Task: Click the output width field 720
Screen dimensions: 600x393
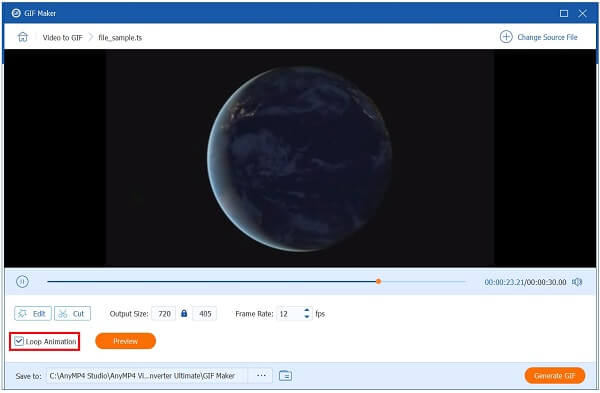Action: [x=164, y=313]
